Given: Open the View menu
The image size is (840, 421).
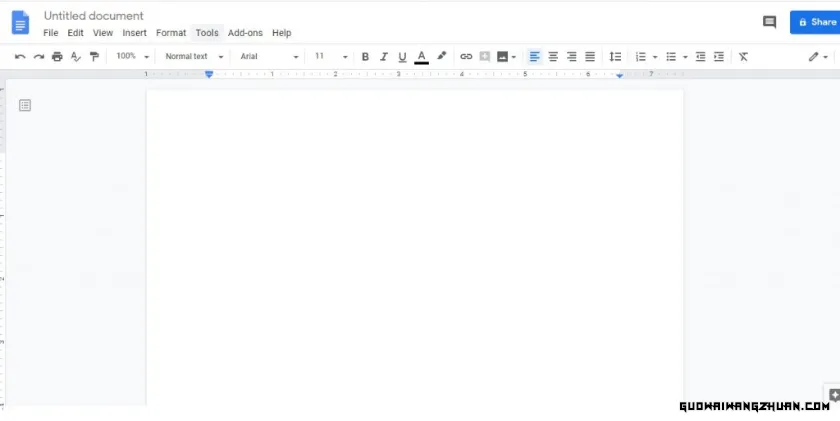Looking at the screenshot, I should (103, 33).
